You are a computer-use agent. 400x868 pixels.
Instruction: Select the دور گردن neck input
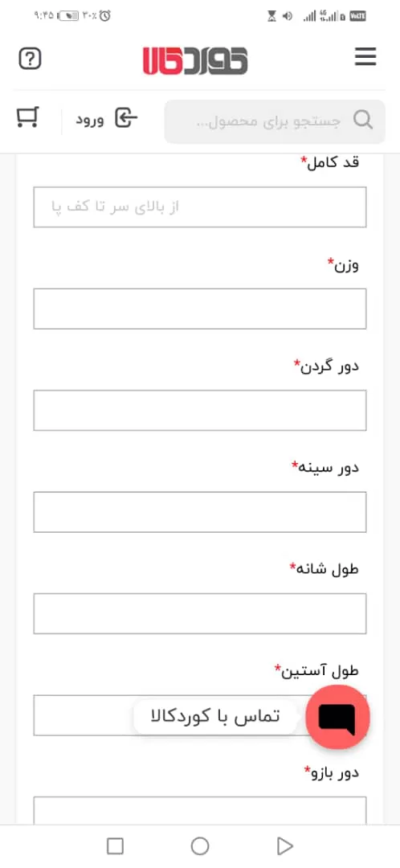pos(200,410)
